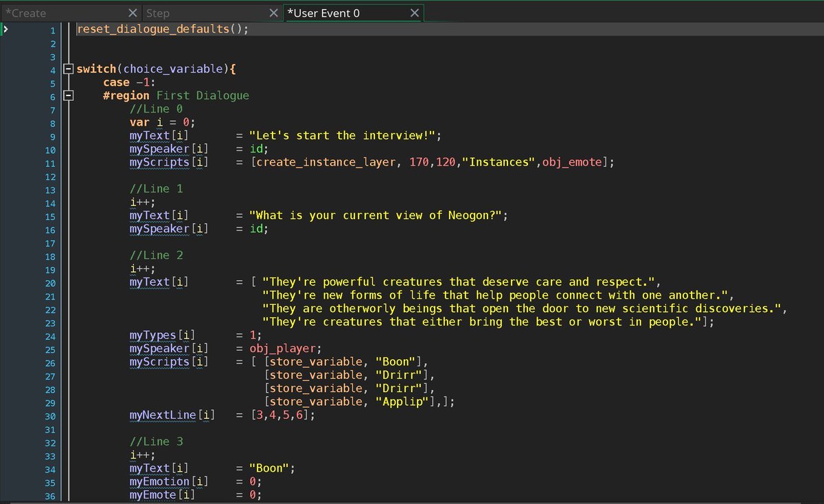Click mySpeaker[i] on line 16
This screenshot has width=824, height=504.
tap(169, 229)
